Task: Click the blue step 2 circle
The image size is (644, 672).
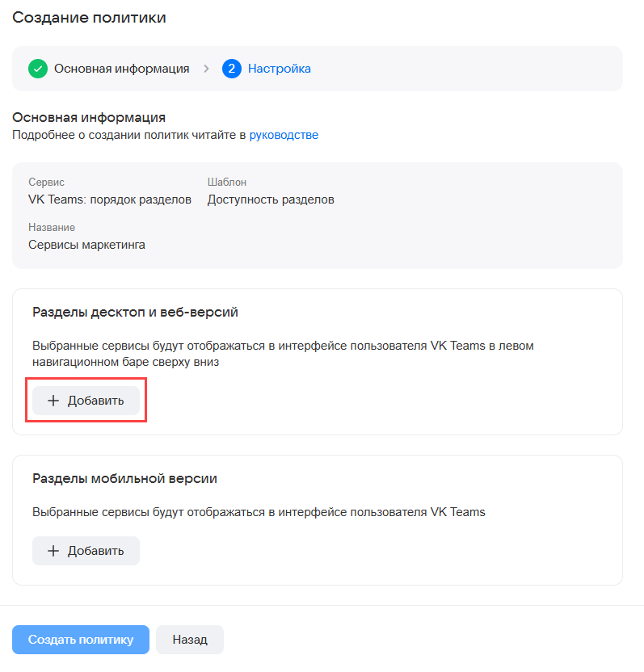Action: [232, 69]
